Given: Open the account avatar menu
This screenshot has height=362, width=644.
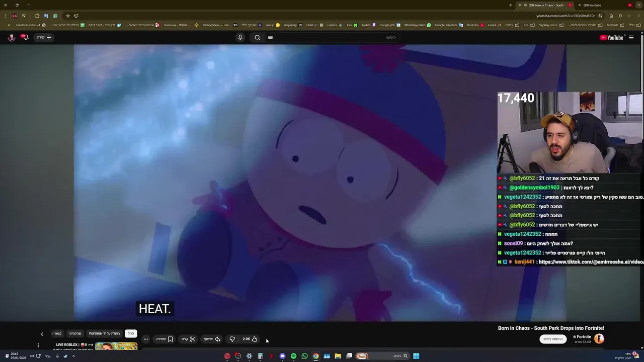Looking at the screenshot, I should 11,37.
